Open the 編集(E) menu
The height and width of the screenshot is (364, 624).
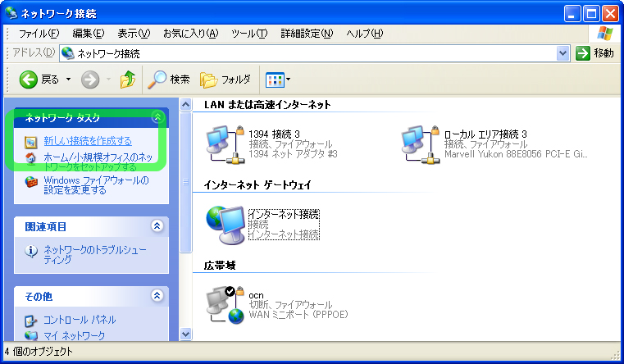point(89,34)
